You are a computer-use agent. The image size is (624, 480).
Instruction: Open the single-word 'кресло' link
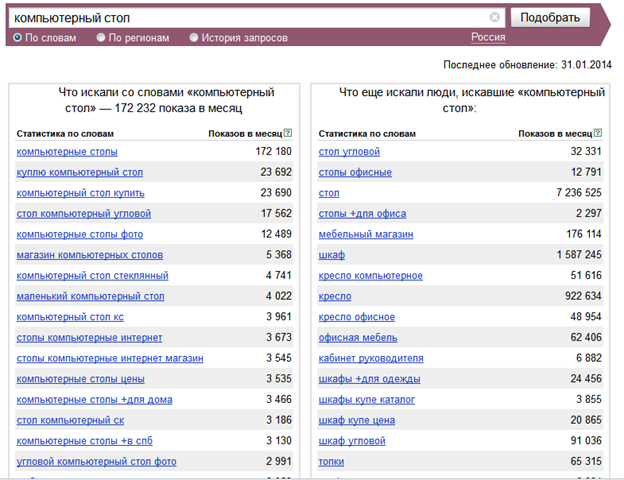[335, 297]
